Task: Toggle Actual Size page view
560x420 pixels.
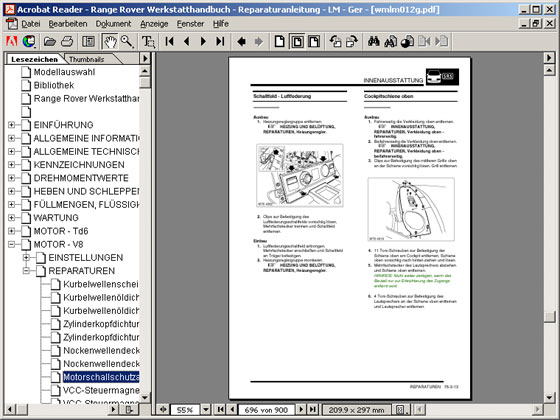Action: tap(280, 41)
